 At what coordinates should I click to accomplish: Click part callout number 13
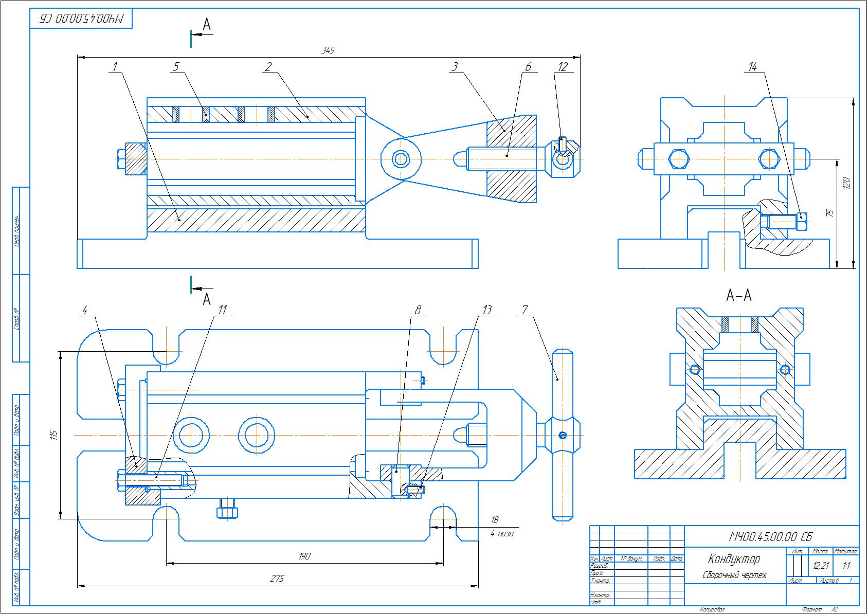tap(486, 310)
